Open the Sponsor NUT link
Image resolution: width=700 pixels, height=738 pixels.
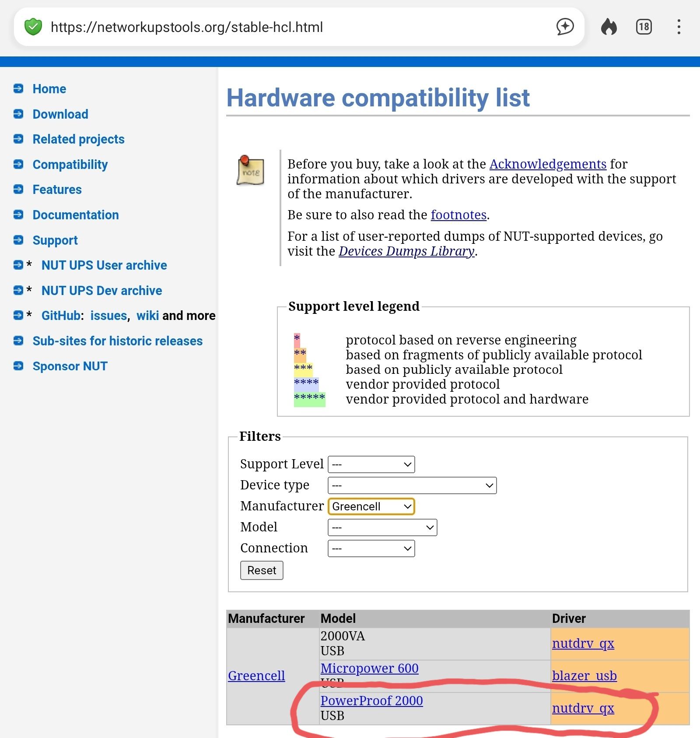[x=70, y=366]
